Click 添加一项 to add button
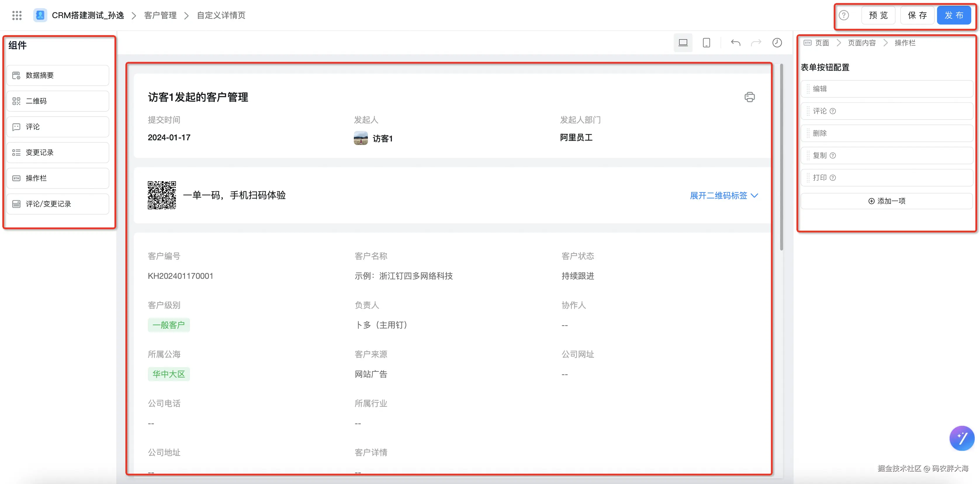 [x=886, y=201]
